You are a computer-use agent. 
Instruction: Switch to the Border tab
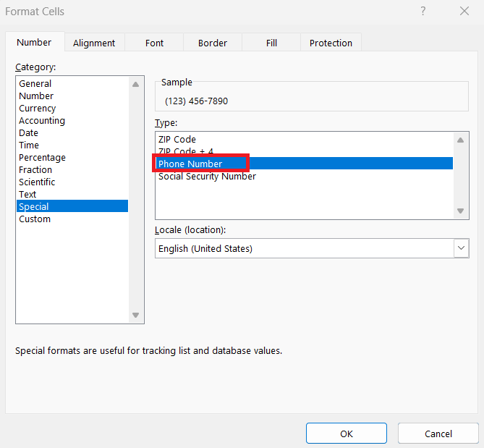coord(213,43)
